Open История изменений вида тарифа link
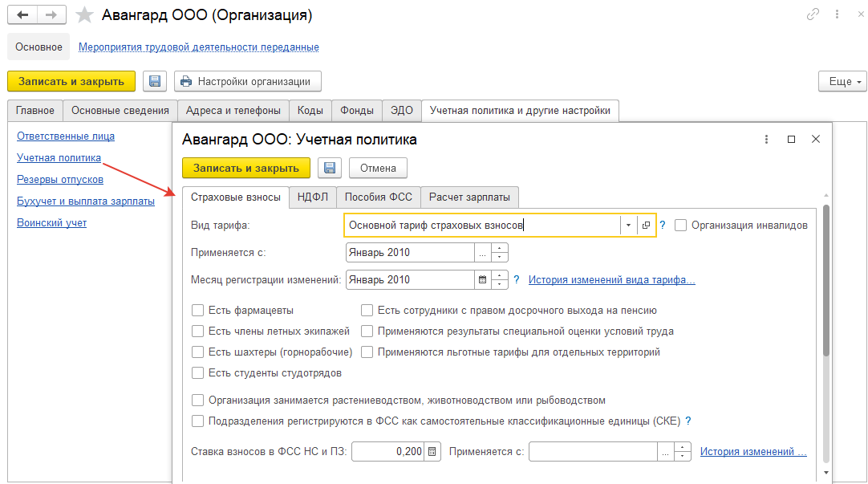Screen dimensions: 868x484 (612, 279)
